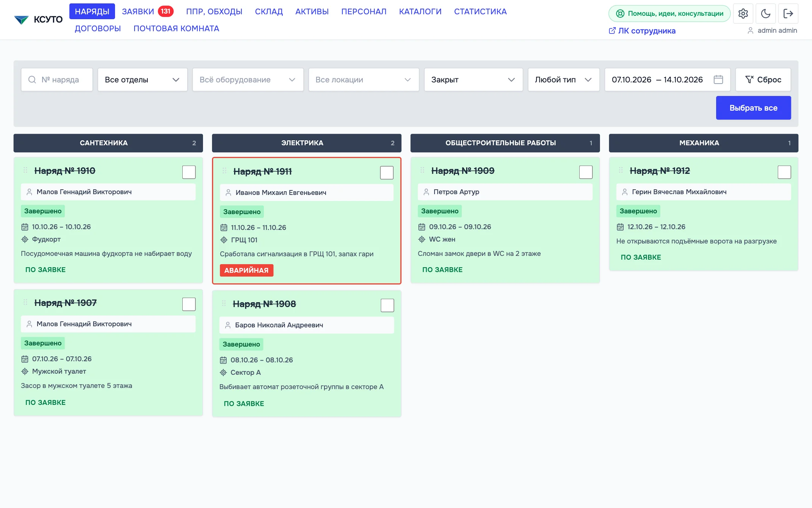Open Помощь, идеи, консультации
The height and width of the screenshot is (508, 812).
click(670, 14)
